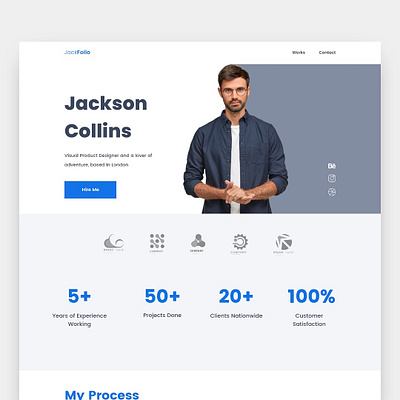Select the 20+ Clients Nationwide stat

pyautogui.click(x=236, y=303)
